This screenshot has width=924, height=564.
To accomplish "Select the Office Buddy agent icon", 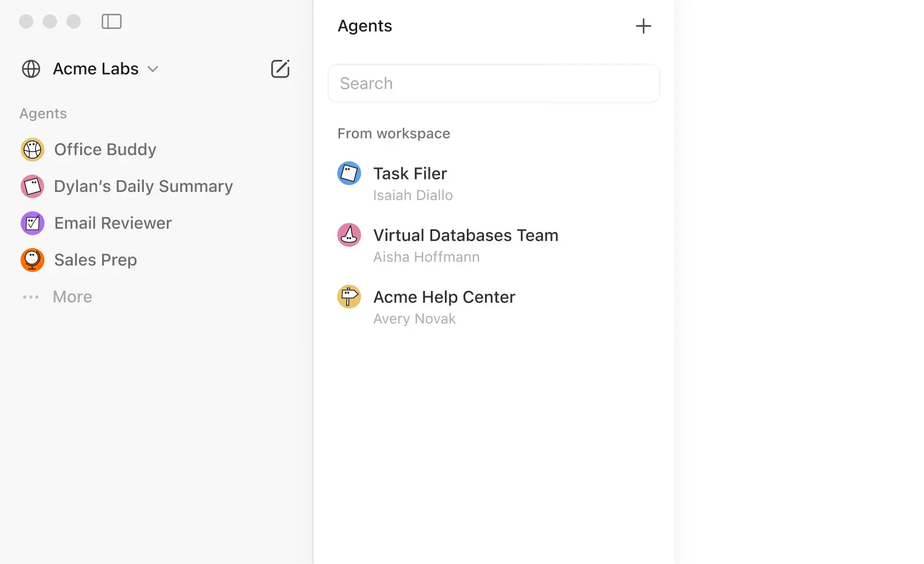I will tap(32, 150).
